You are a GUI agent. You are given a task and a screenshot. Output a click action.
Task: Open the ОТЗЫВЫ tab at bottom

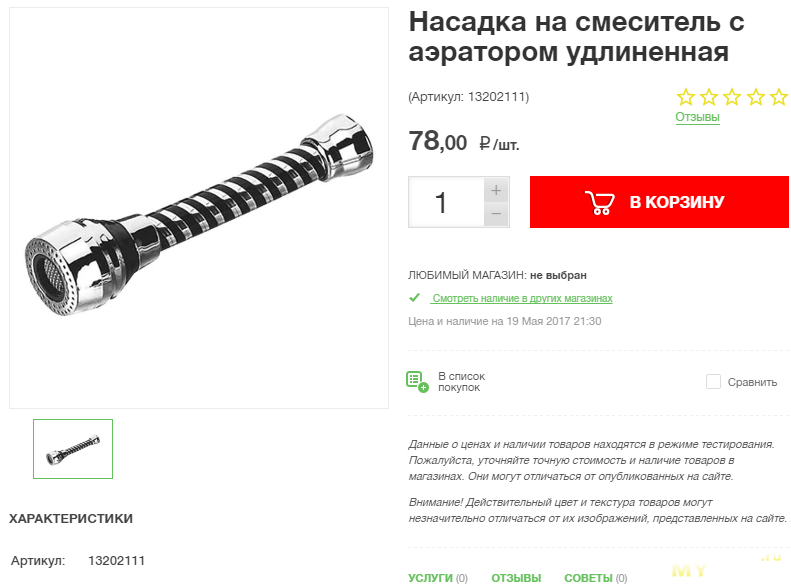pyautogui.click(x=516, y=578)
